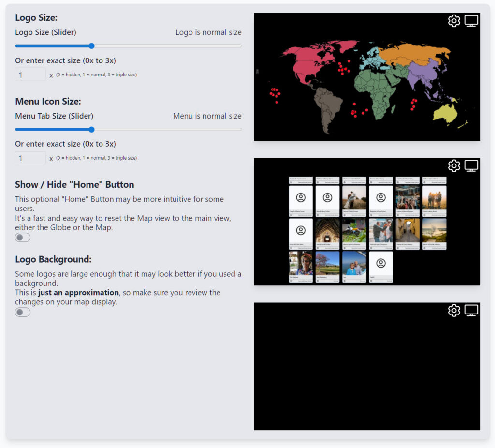This screenshot has height=448, width=495.
Task: Focus the Logo Size exact value field
Action: pos(30,75)
